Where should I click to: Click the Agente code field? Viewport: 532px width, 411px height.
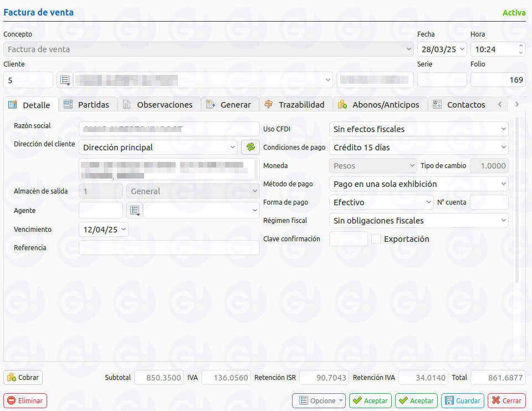[x=101, y=210]
